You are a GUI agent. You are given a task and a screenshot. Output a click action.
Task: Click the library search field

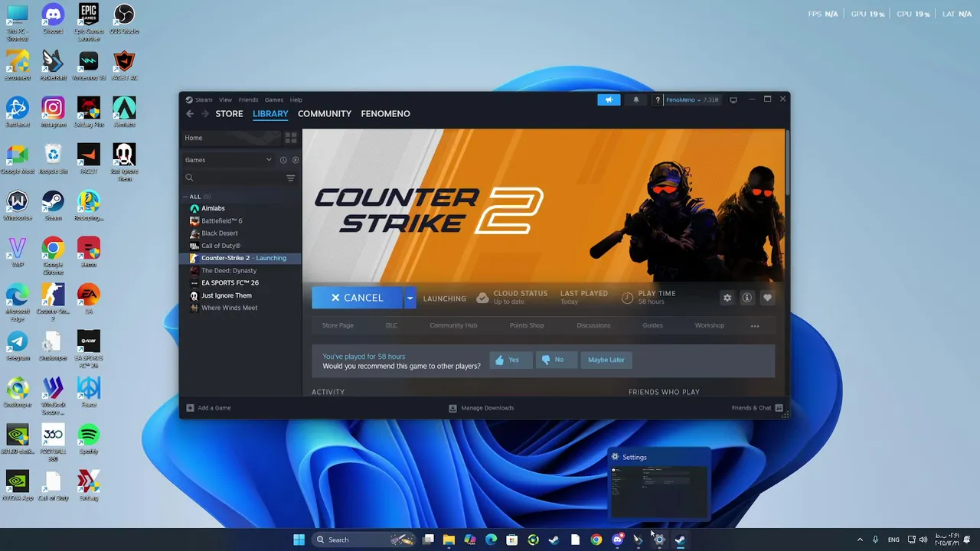[232, 178]
